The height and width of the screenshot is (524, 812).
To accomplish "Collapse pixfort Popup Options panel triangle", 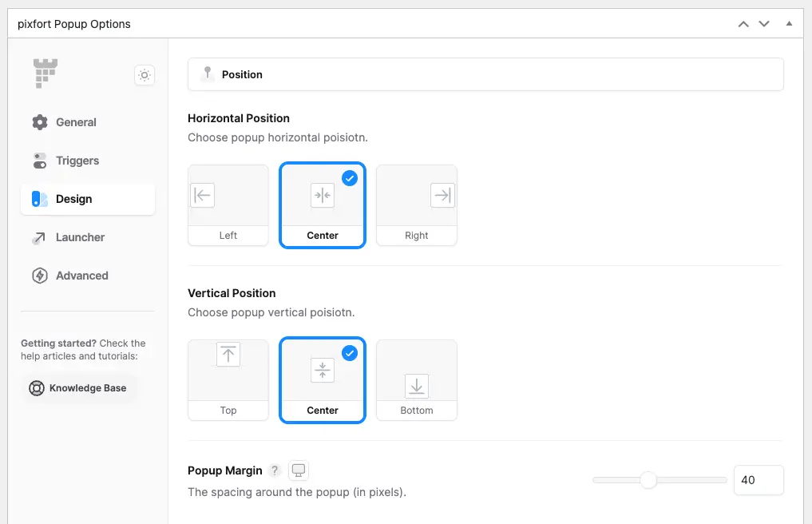I will click(789, 23).
